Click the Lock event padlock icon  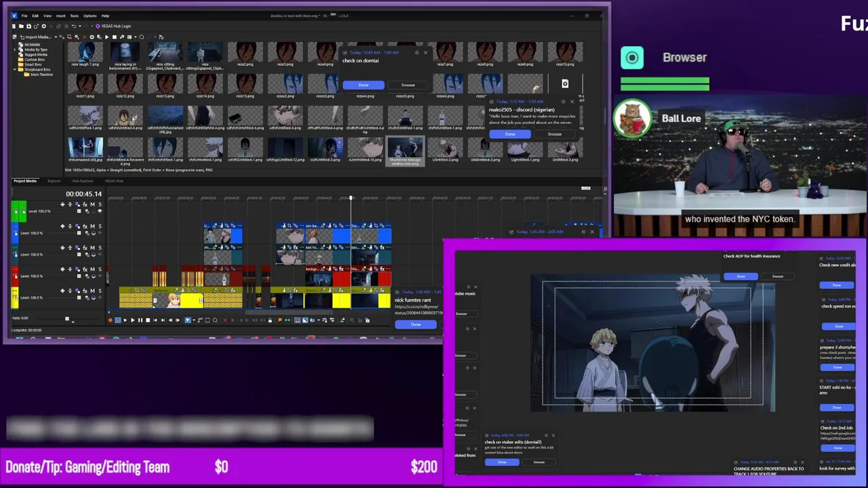click(x=270, y=320)
